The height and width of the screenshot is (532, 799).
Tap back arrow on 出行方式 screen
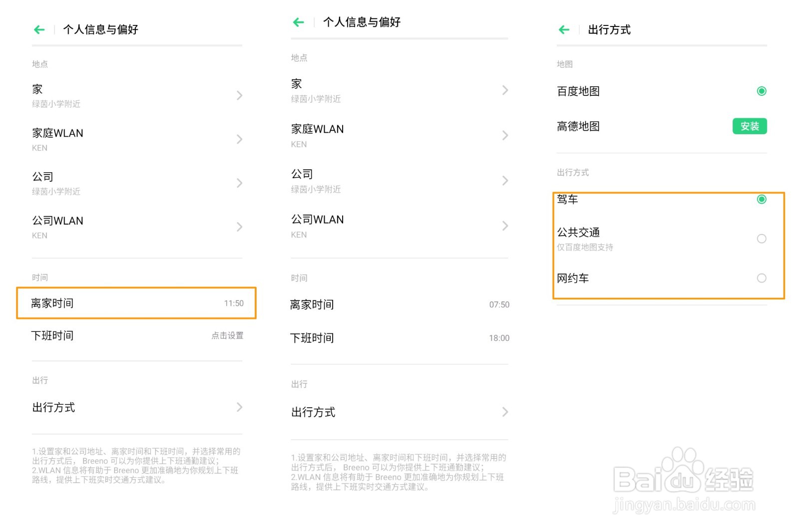[x=563, y=29]
